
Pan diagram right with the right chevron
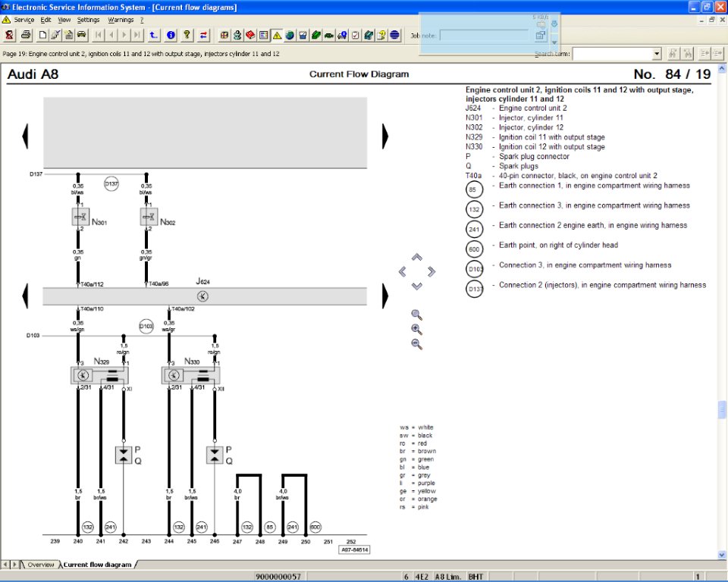[431, 271]
